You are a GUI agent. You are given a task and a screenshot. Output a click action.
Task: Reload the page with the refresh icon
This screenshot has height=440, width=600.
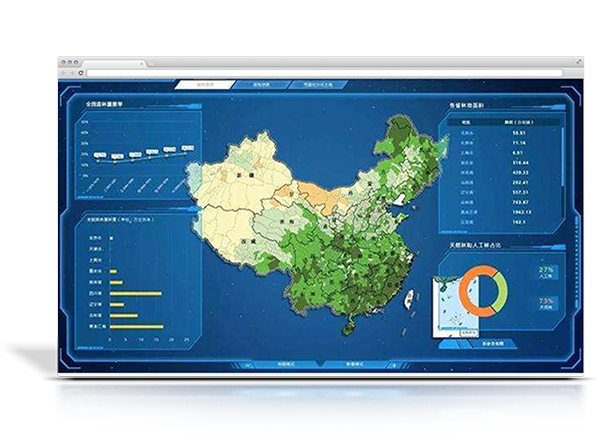click(x=81, y=73)
